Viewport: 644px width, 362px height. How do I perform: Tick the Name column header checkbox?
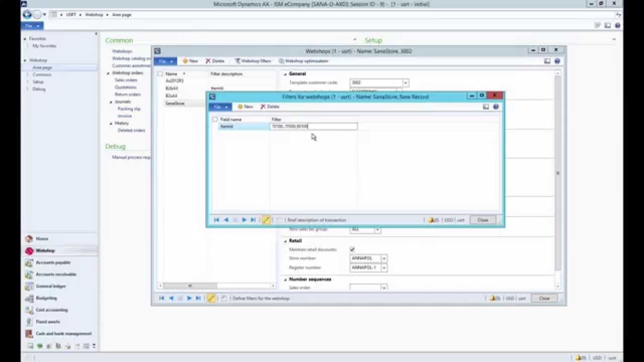coord(160,74)
